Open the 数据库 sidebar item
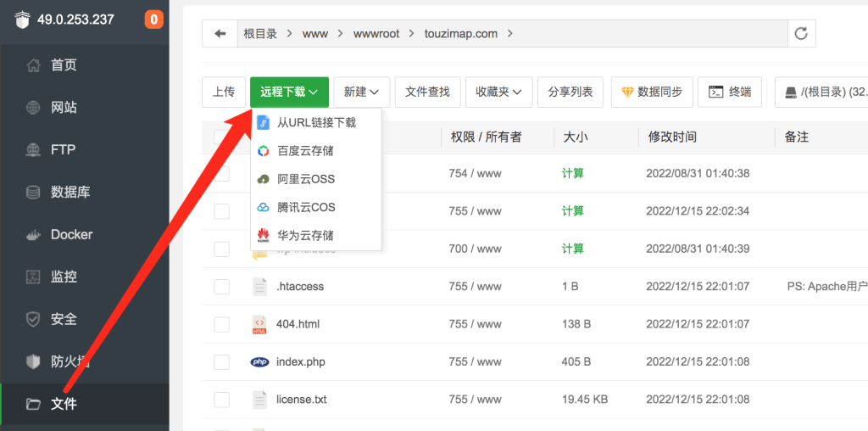This screenshot has height=431, width=868. pyautogui.click(x=84, y=193)
